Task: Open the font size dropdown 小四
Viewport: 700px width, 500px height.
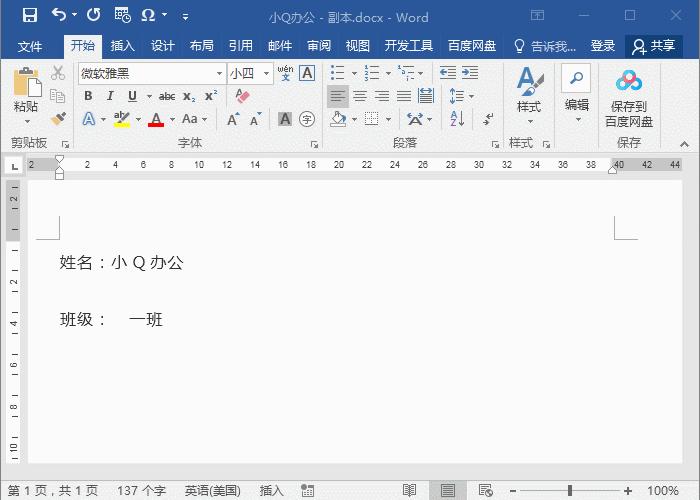Action: (267, 73)
